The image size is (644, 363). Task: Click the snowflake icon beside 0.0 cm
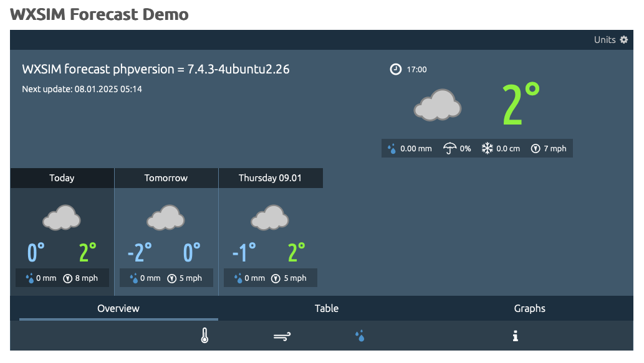pos(487,148)
